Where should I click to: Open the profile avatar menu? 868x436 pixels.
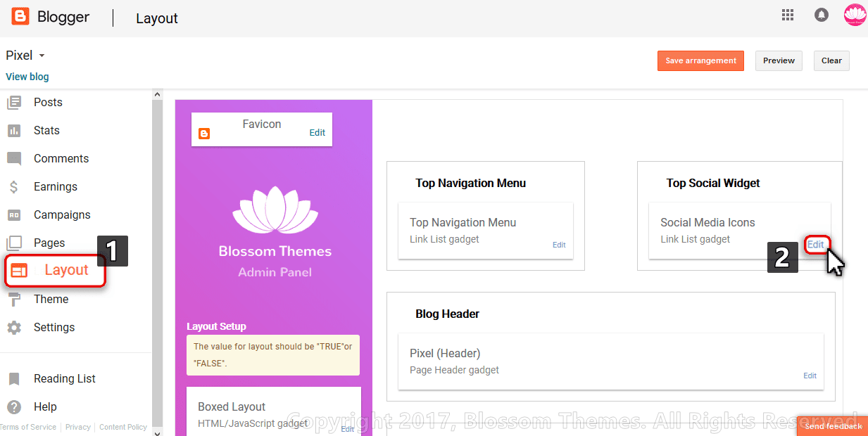click(x=855, y=15)
